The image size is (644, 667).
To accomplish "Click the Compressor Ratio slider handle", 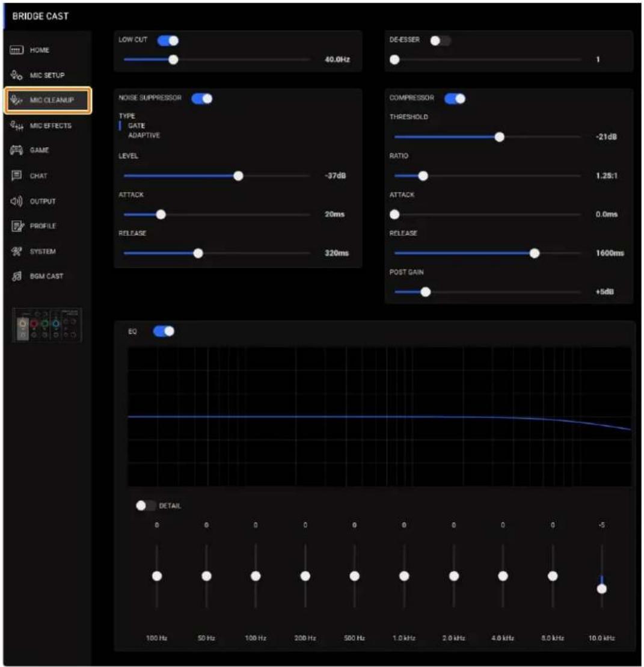I will (x=423, y=176).
